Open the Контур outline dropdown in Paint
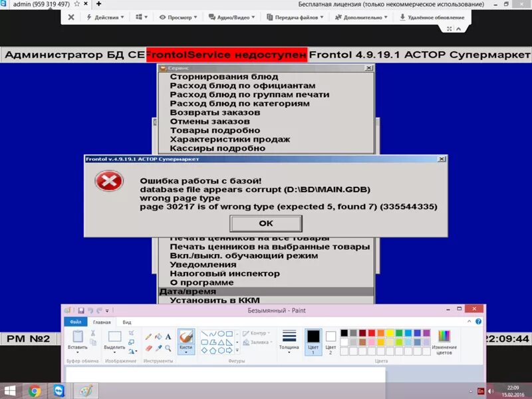Screen dimensions: 532x399 coord(257,333)
